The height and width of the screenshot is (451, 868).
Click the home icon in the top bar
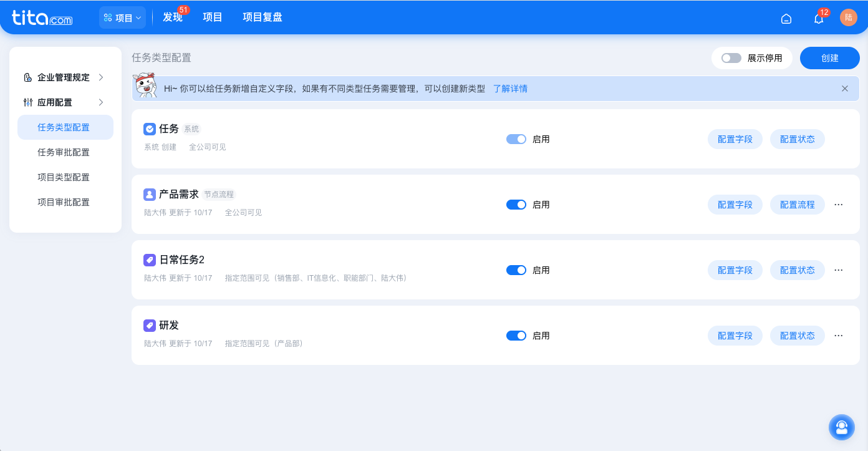click(786, 18)
